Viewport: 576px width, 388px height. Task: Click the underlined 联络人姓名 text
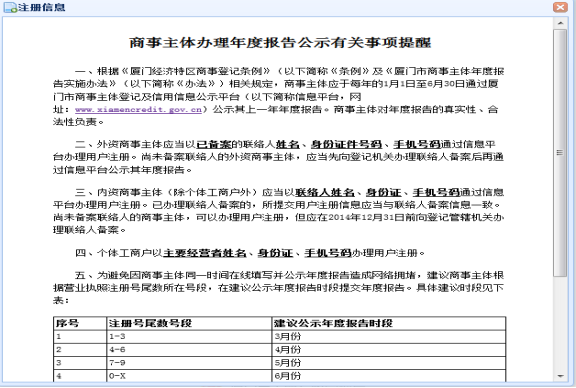[325, 193]
